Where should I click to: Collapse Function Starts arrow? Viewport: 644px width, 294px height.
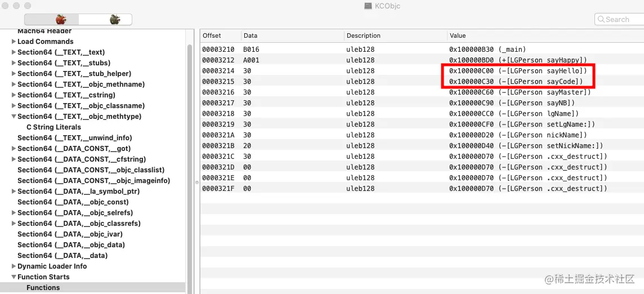(x=14, y=277)
